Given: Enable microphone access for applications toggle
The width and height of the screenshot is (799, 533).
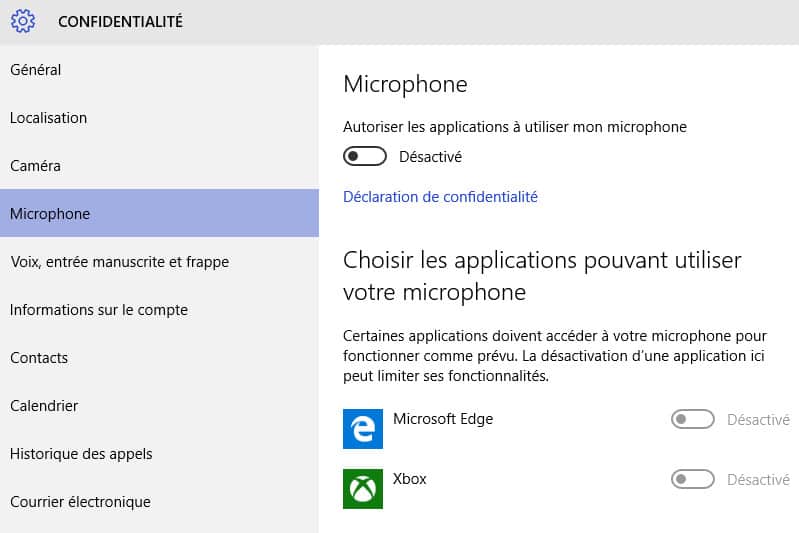Looking at the screenshot, I should click(x=365, y=156).
